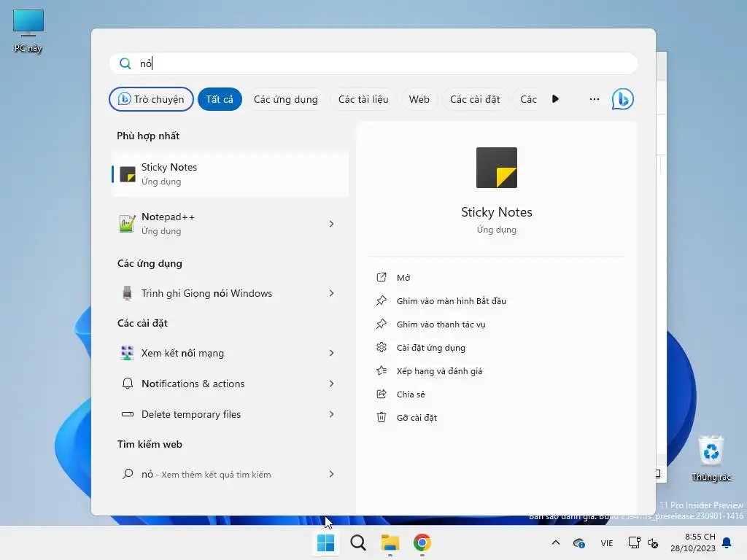Click the Notepad++ app icon

coord(127,223)
